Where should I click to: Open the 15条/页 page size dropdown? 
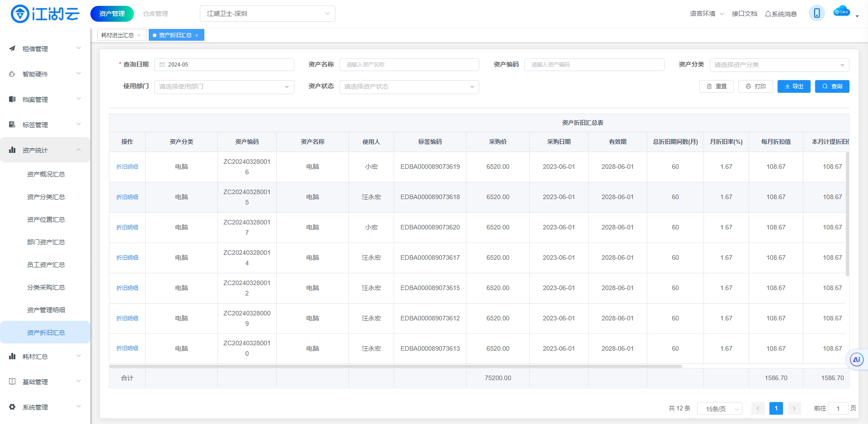coord(720,409)
